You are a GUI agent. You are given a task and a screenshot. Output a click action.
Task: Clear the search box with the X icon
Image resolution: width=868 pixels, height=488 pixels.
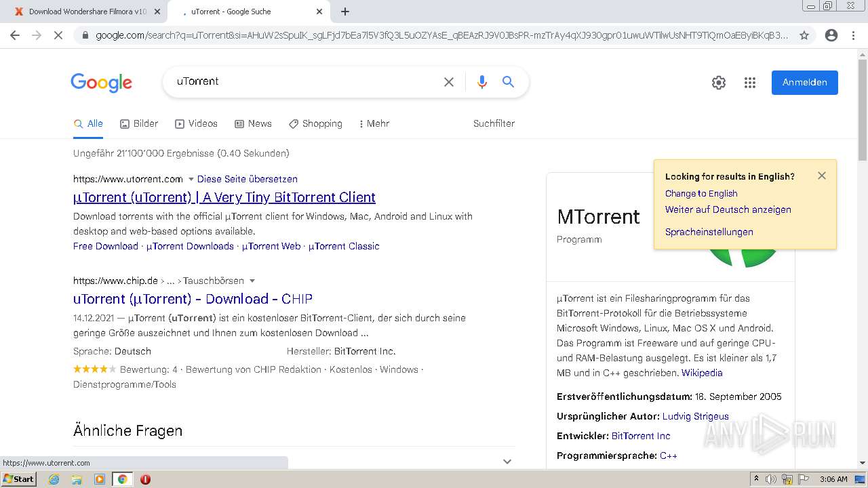449,82
